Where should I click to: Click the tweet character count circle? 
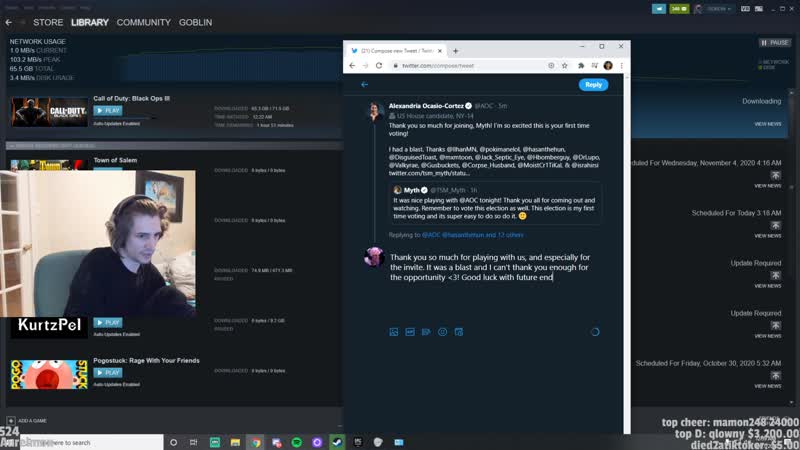pyautogui.click(x=595, y=332)
